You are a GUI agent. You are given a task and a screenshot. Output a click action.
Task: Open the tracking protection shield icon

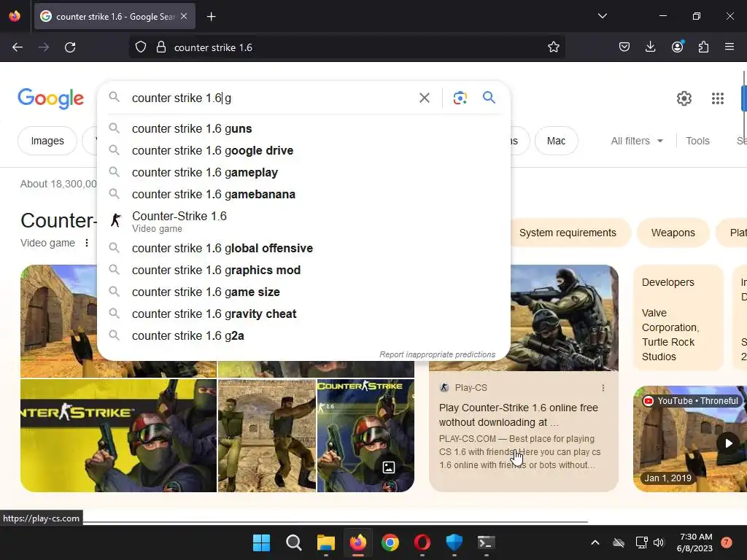coord(141,47)
